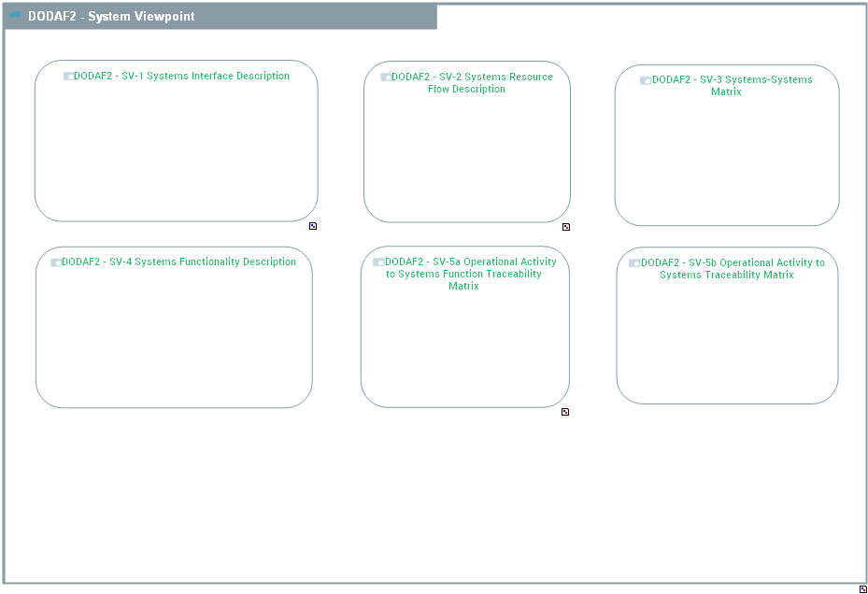Open the SV-1 Systems Interface Description link

click(x=181, y=77)
